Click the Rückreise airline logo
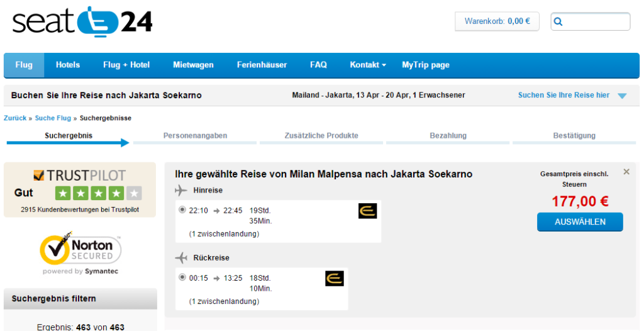The image size is (644, 331). coord(335,278)
